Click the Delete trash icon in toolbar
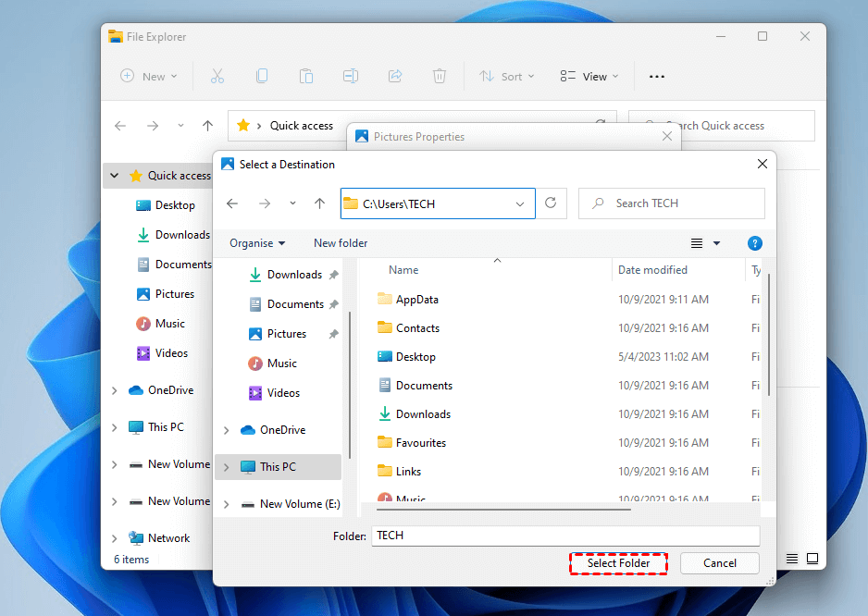The height and width of the screenshot is (616, 868). coord(440,77)
